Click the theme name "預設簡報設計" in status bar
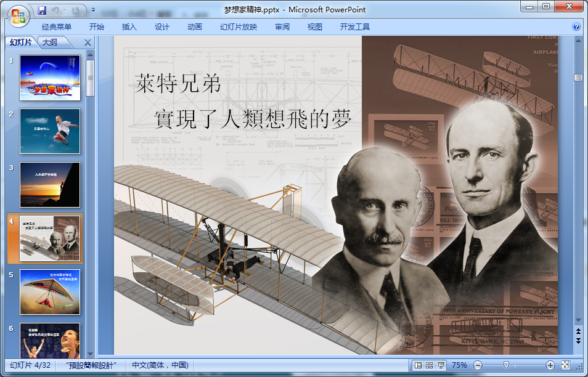Viewport: 588px width, 377px height. pos(91,365)
